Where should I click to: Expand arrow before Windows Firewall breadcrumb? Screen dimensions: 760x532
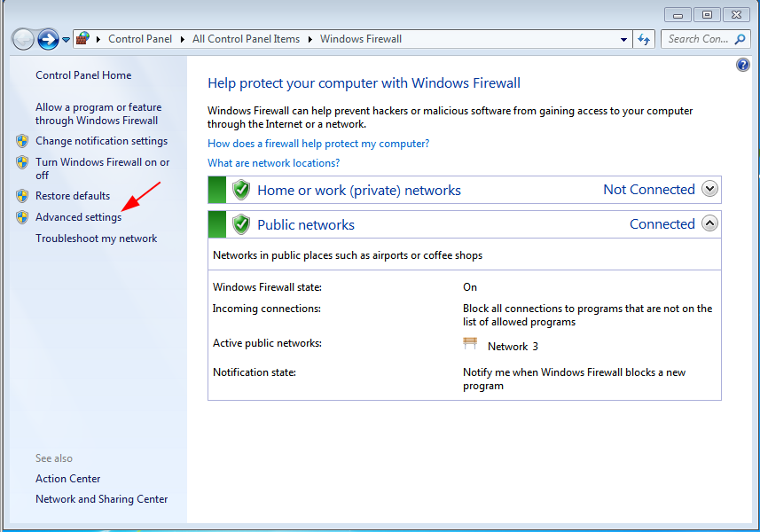(310, 39)
